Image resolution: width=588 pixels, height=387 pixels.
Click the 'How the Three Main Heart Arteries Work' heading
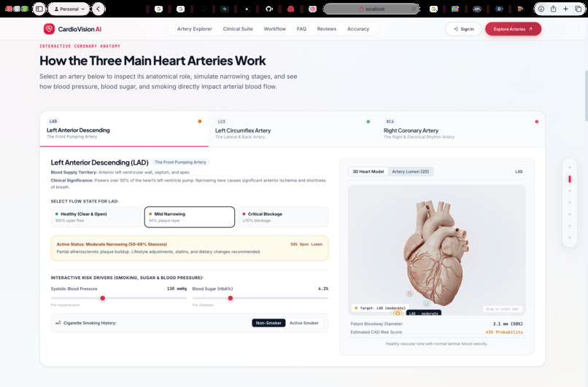[152, 60]
